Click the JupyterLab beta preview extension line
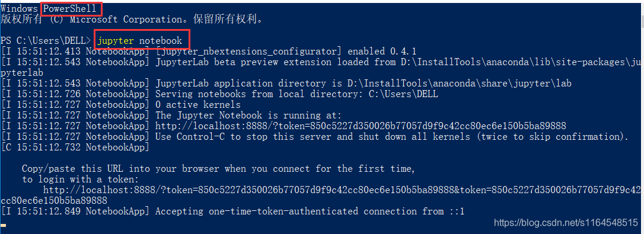644x234 pixels. click(x=321, y=62)
